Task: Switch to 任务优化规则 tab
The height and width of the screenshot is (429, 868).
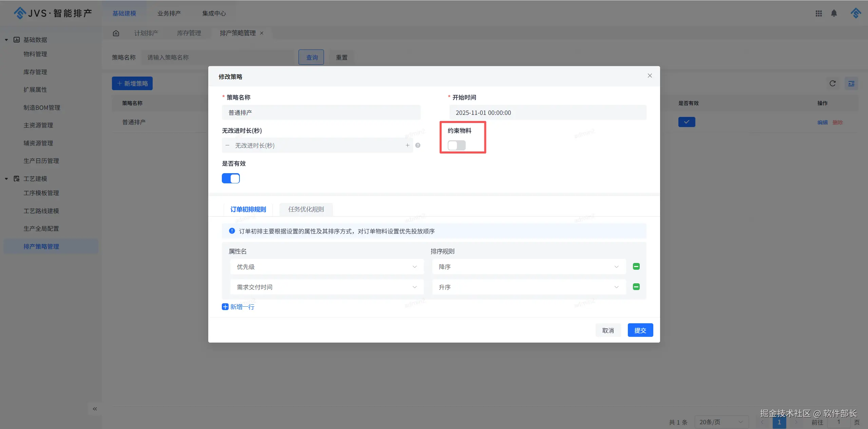Action: [306, 209]
